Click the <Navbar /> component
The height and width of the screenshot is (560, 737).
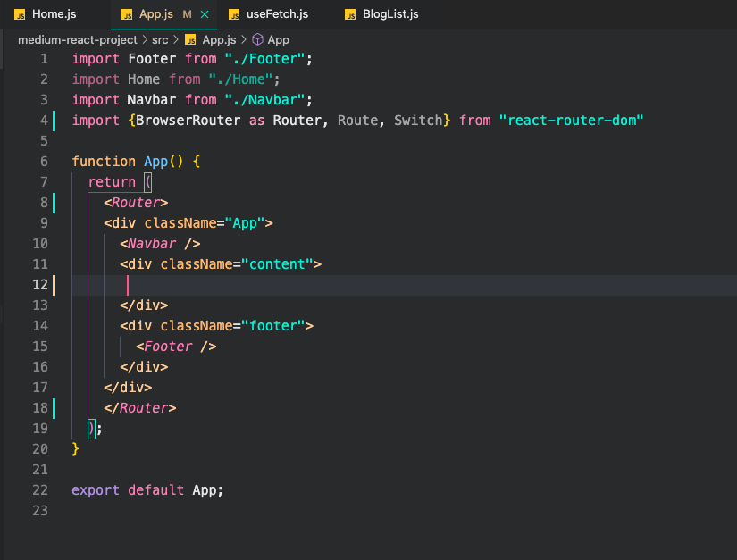pos(160,244)
